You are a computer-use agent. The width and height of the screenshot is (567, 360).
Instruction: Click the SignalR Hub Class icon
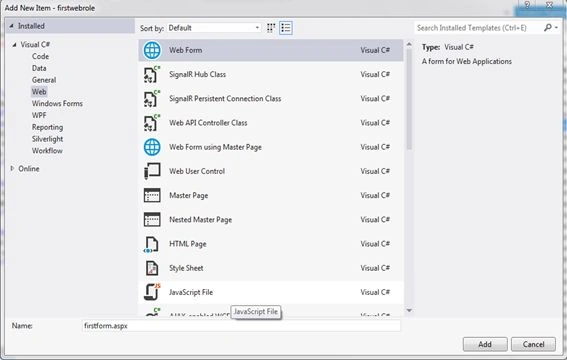click(152, 74)
